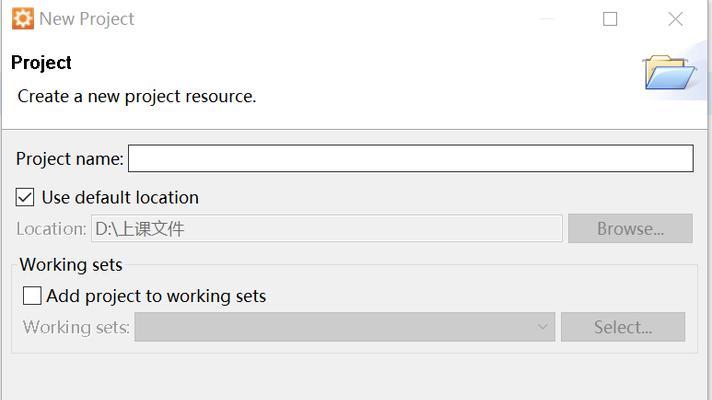
Task: Click the 'Use default location' label text
Action: pos(120,198)
